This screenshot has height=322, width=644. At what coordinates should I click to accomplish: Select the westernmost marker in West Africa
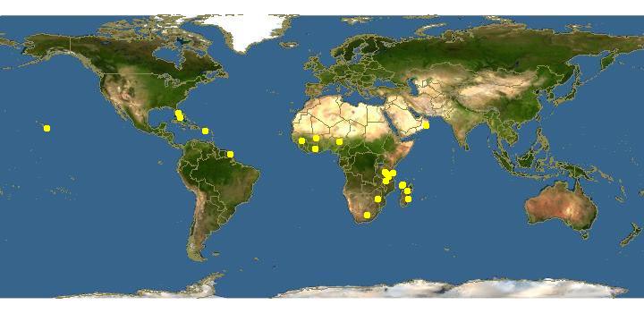[x=301, y=141]
